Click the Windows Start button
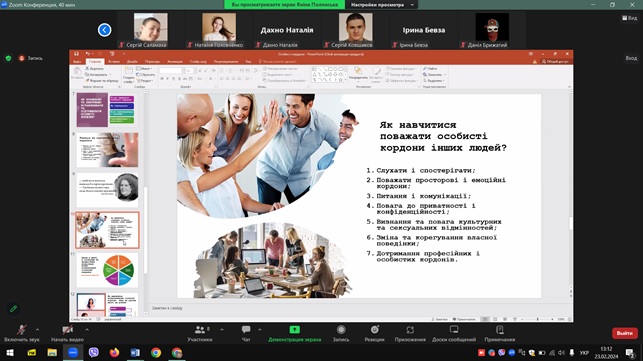Screen dimensions: 643x361 click(x=10, y=352)
